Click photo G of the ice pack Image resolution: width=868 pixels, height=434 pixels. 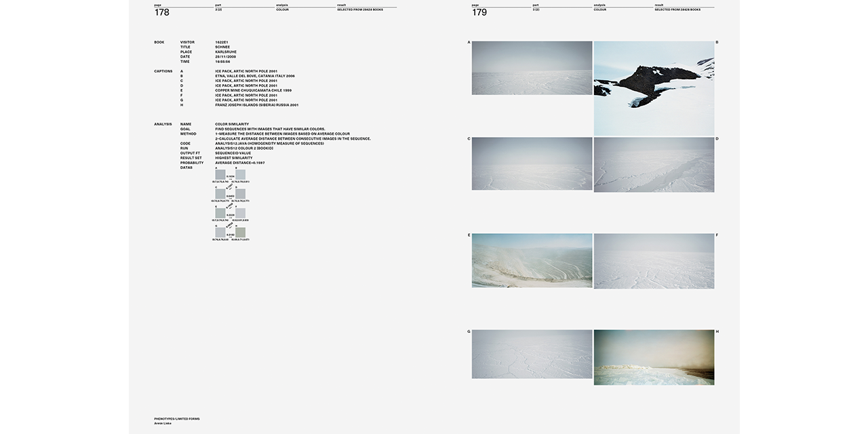point(532,354)
